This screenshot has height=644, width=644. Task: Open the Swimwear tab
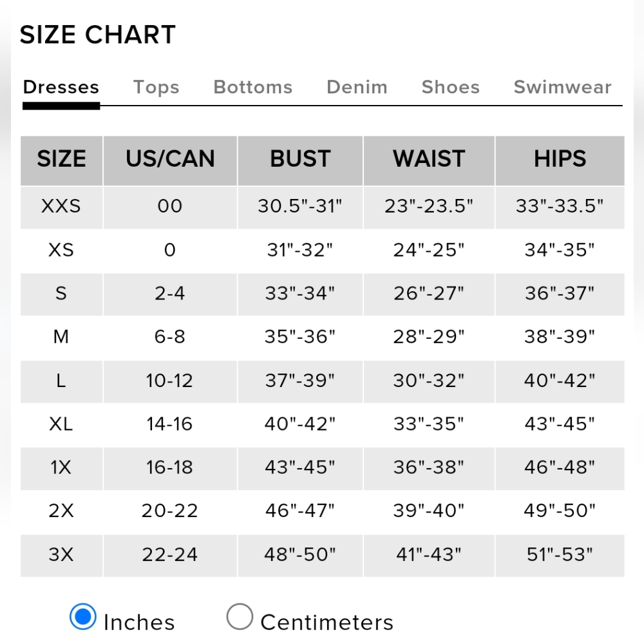[562, 88]
